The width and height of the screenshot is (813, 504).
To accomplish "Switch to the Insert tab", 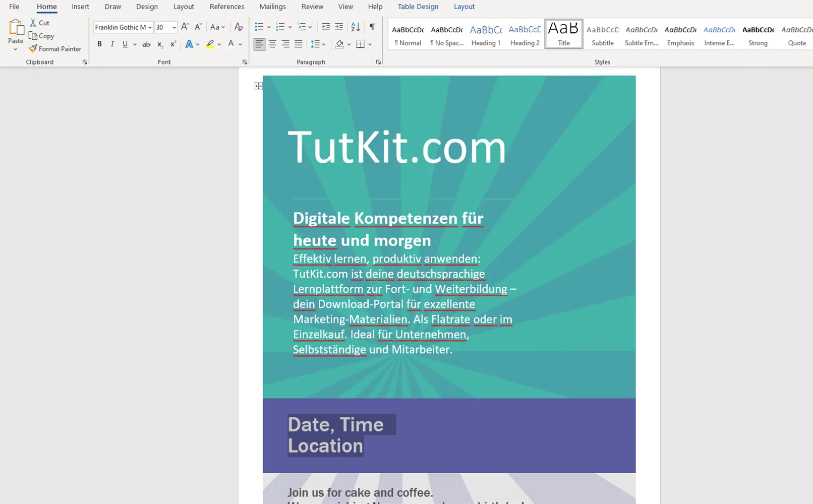I will click(x=80, y=7).
